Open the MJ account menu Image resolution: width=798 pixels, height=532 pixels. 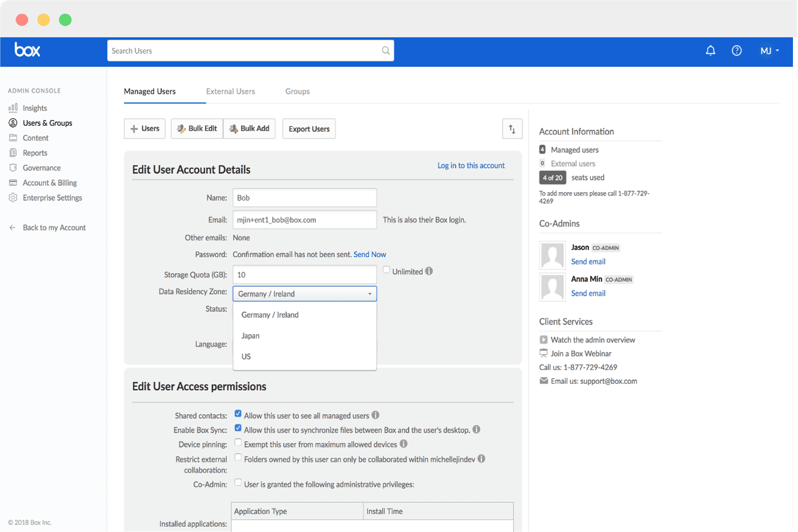click(x=769, y=51)
